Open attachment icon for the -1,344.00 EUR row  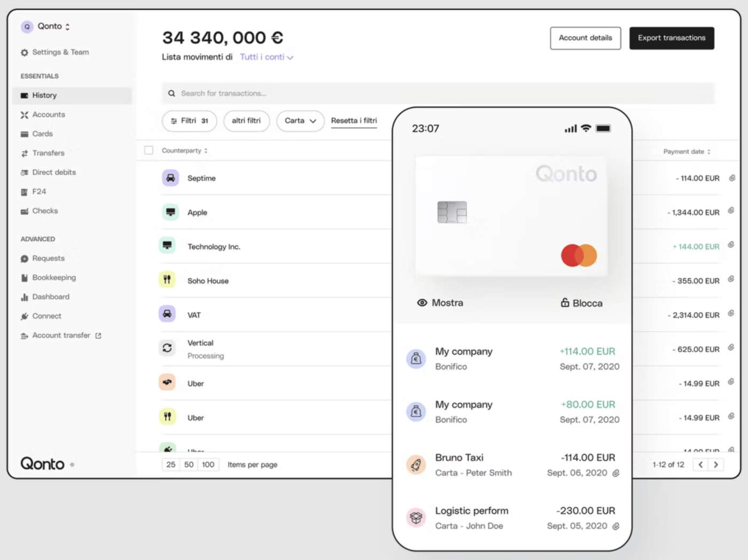tap(731, 210)
